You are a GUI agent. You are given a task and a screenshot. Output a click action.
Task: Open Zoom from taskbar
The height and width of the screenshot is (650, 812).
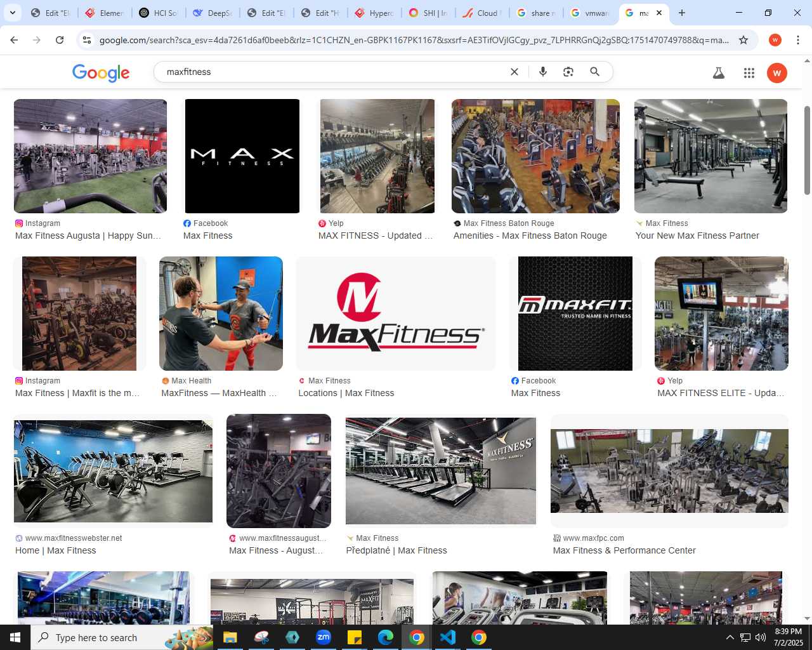pyautogui.click(x=324, y=637)
